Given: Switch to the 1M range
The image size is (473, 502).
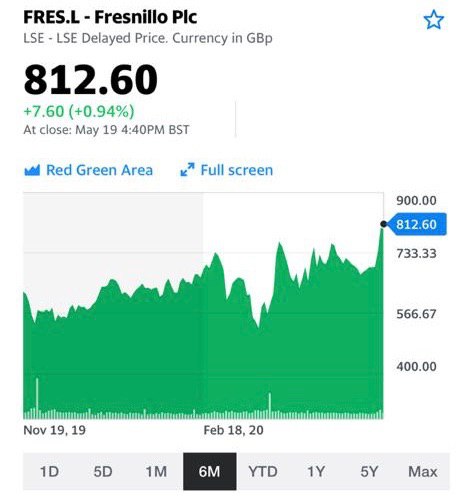Looking at the screenshot, I should coord(156,472).
